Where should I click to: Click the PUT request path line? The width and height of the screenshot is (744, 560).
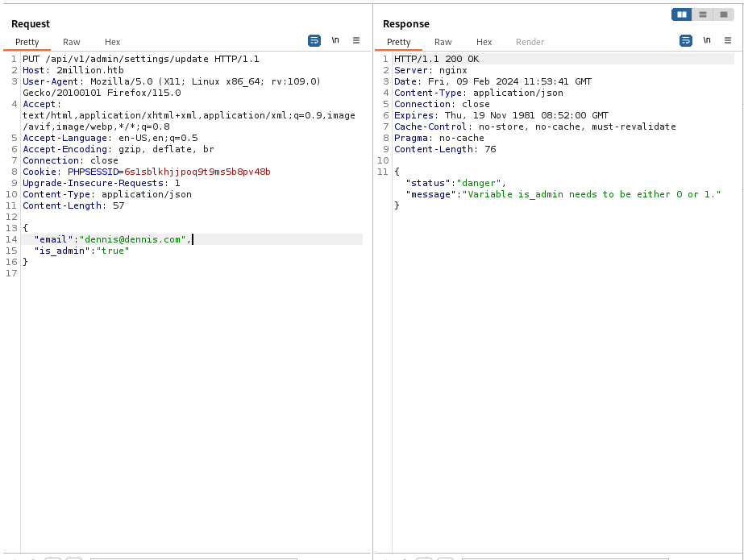pyautogui.click(x=140, y=59)
